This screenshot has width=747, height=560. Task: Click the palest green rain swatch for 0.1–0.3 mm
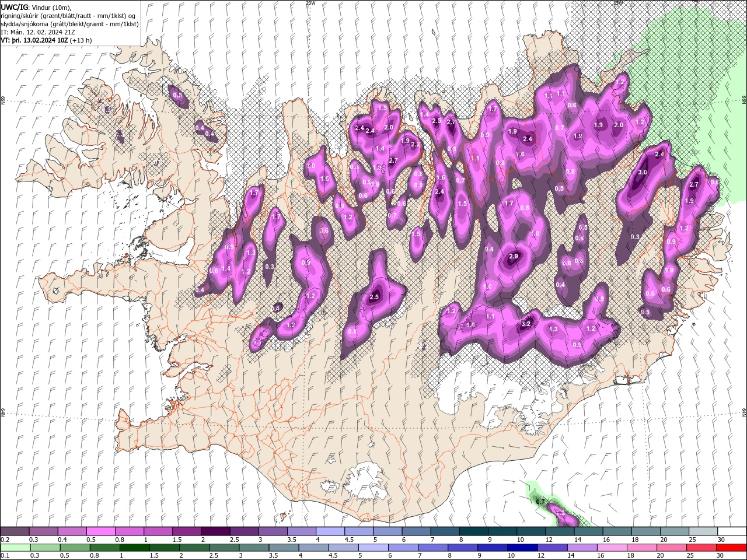click(x=15, y=548)
